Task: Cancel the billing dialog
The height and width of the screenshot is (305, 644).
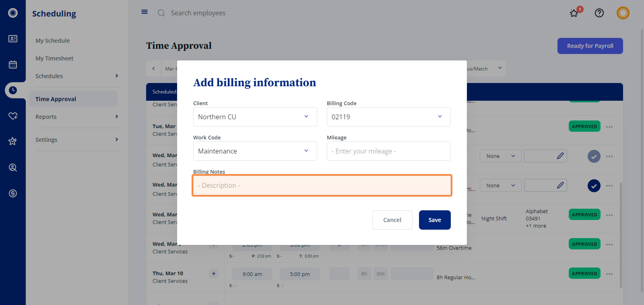Action: [392, 220]
